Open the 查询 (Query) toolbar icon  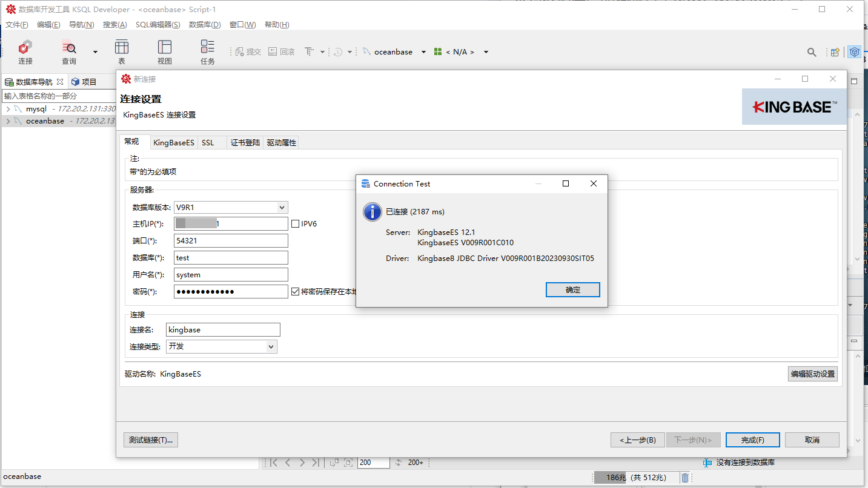pyautogui.click(x=69, y=51)
